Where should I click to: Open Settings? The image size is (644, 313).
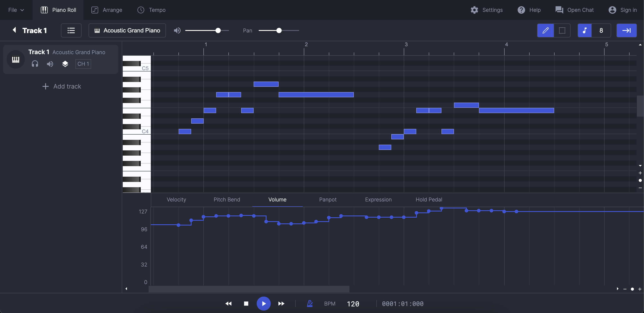[x=486, y=10]
